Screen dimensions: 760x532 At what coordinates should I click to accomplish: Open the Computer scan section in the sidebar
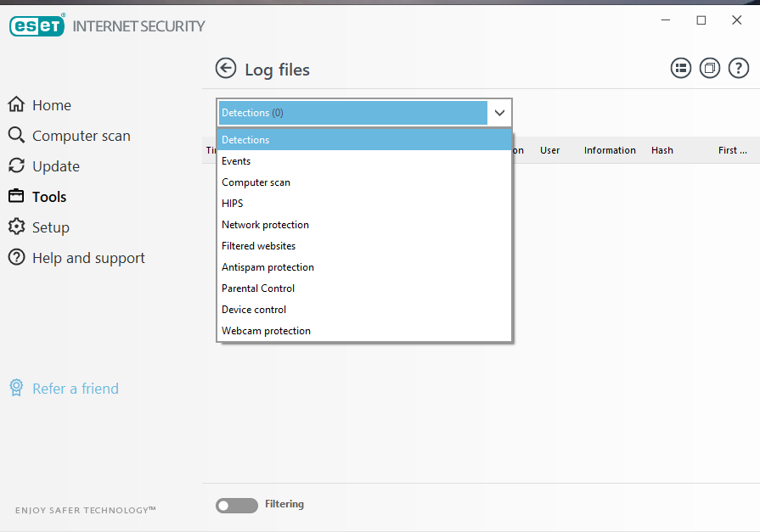tap(70, 136)
